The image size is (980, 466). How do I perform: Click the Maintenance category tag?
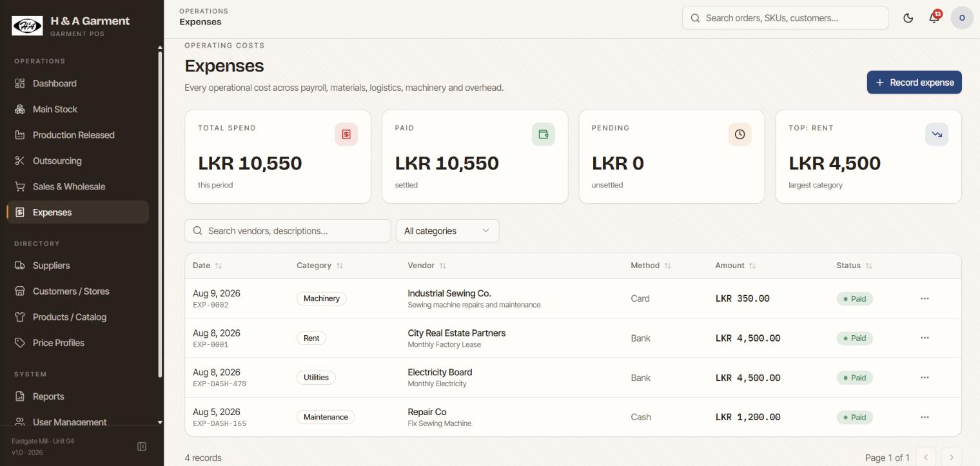point(326,417)
